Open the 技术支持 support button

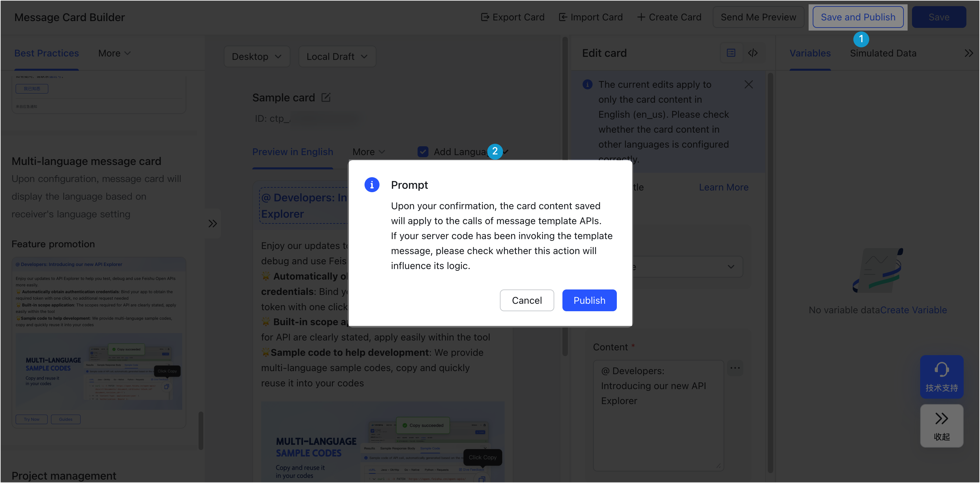click(x=941, y=377)
